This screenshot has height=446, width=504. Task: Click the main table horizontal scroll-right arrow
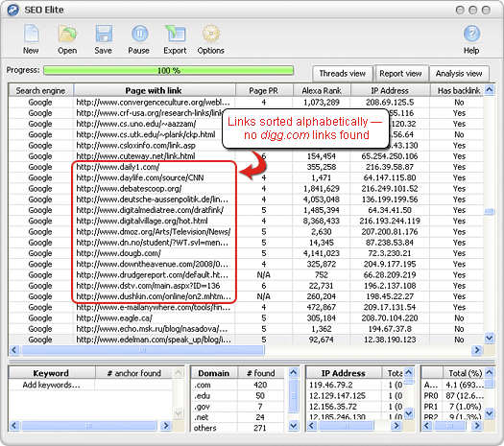coord(477,350)
